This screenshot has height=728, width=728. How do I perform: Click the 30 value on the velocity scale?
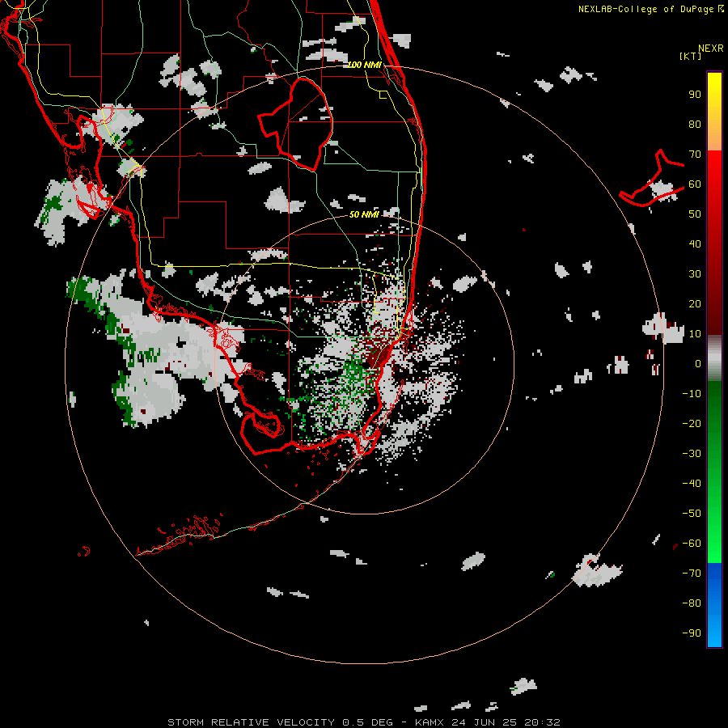(x=695, y=274)
